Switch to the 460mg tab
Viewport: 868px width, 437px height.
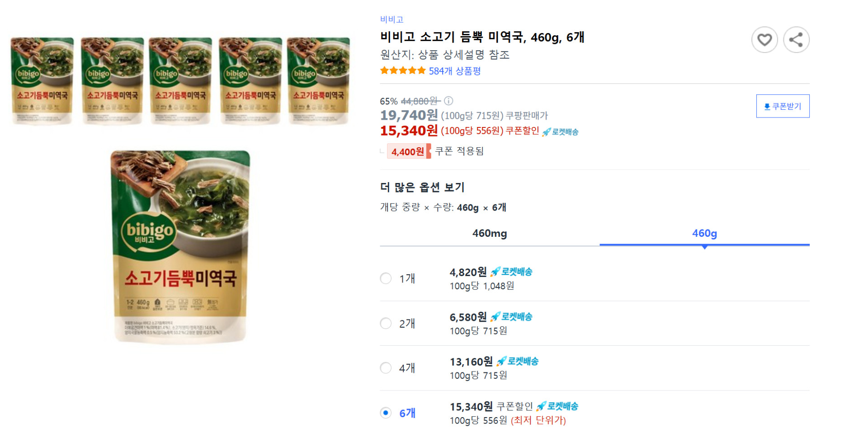pos(489,234)
